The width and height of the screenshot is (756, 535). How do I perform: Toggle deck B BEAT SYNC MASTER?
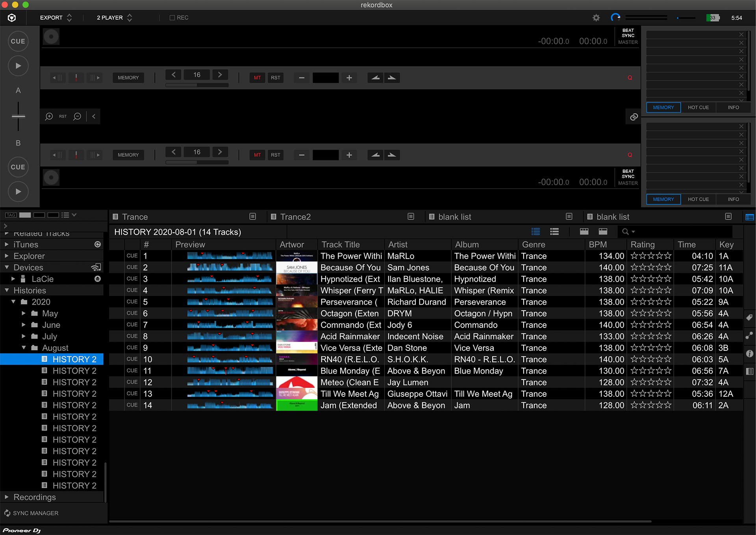pyautogui.click(x=628, y=177)
